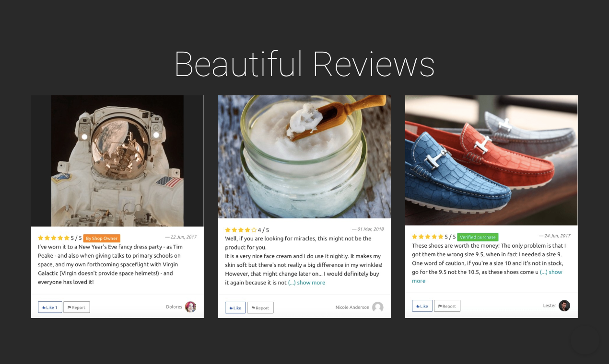Report Lester's shoes review

click(x=447, y=306)
